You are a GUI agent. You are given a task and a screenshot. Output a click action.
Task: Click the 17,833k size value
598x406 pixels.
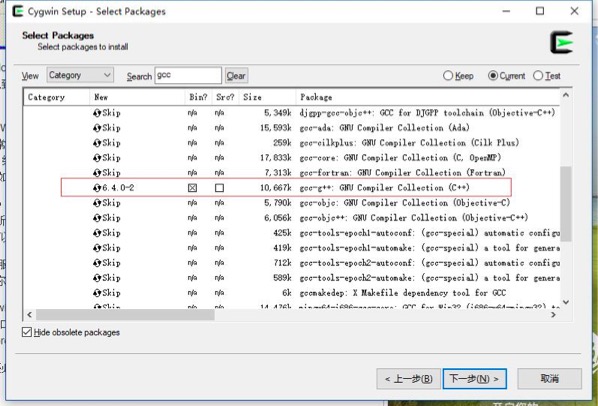pos(276,158)
